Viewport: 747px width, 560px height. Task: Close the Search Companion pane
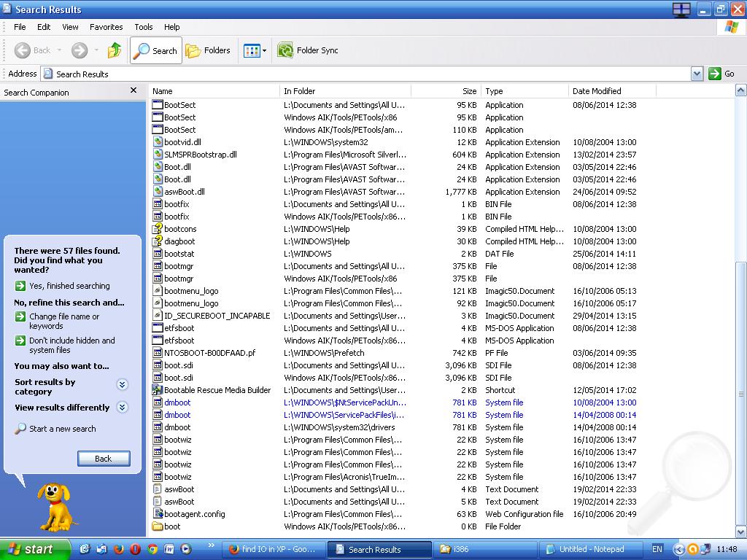133,90
